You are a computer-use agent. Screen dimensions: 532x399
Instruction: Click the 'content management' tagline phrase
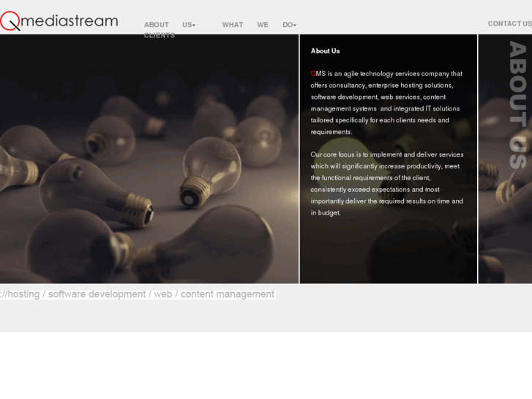point(228,294)
